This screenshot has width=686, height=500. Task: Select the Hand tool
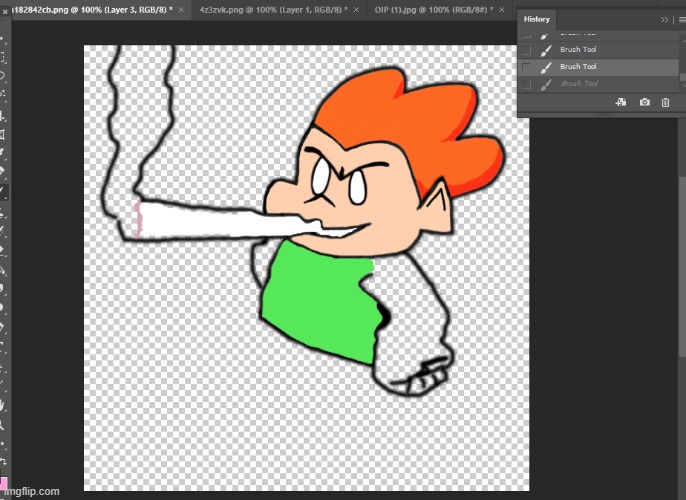[2, 406]
